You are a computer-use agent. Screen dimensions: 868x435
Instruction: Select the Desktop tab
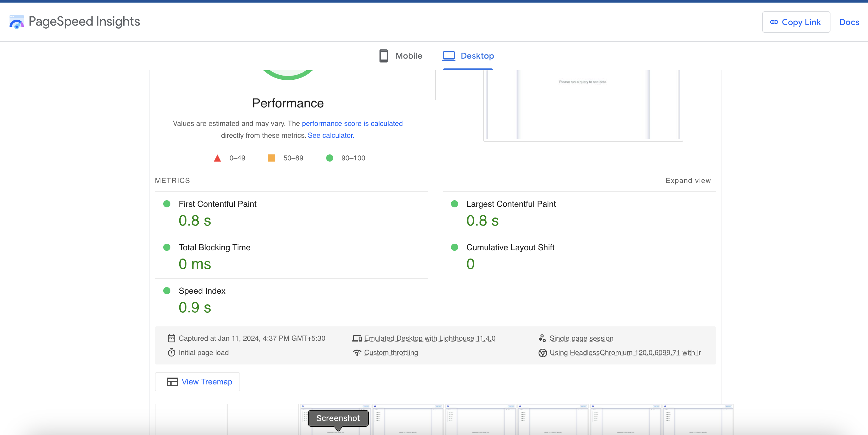[468, 56]
